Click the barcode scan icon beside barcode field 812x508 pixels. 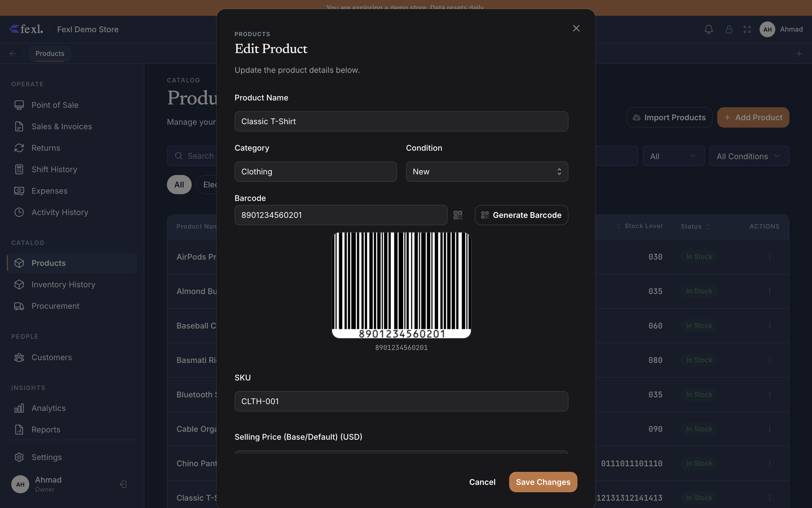pyautogui.click(x=458, y=215)
